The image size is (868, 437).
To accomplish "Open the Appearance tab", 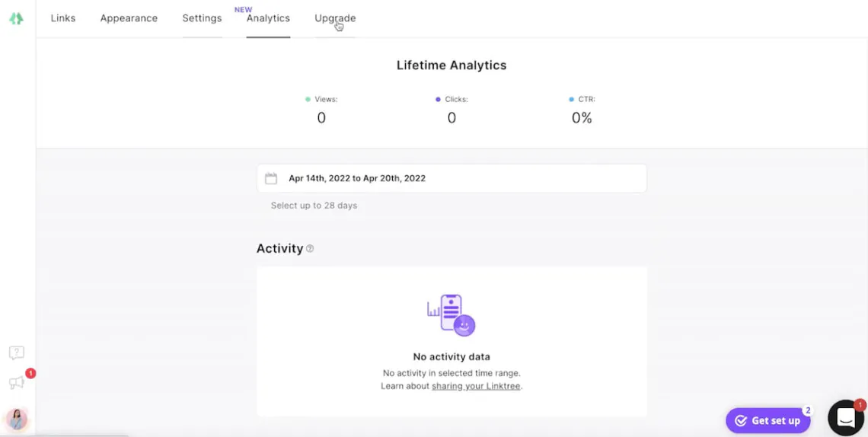I will [129, 18].
